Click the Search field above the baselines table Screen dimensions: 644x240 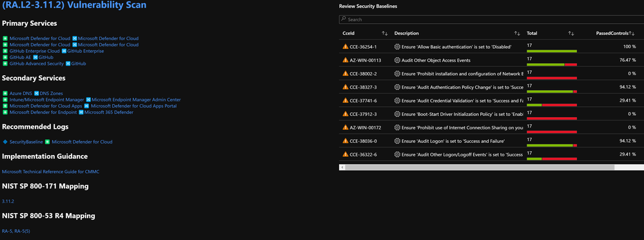491,19
